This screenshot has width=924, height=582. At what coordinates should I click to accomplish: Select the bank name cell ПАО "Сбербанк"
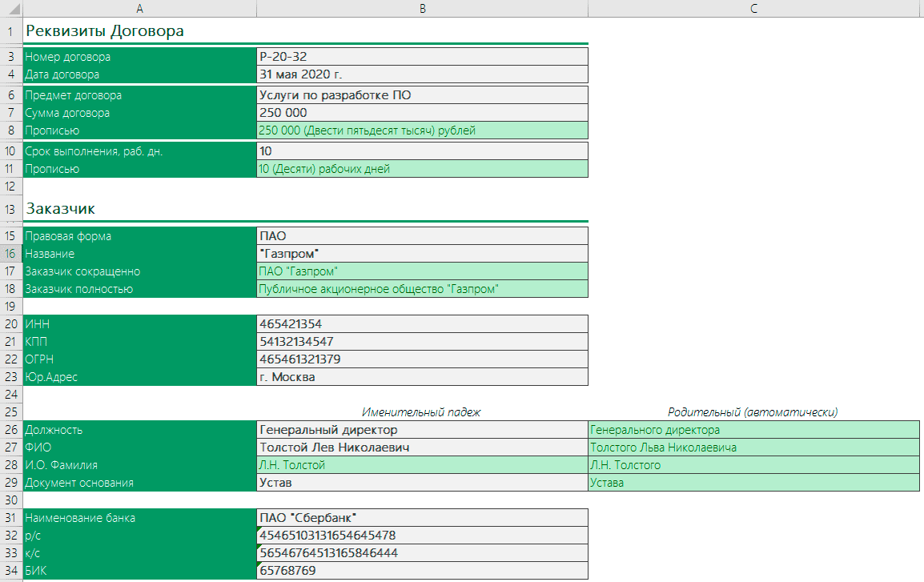[x=422, y=518]
